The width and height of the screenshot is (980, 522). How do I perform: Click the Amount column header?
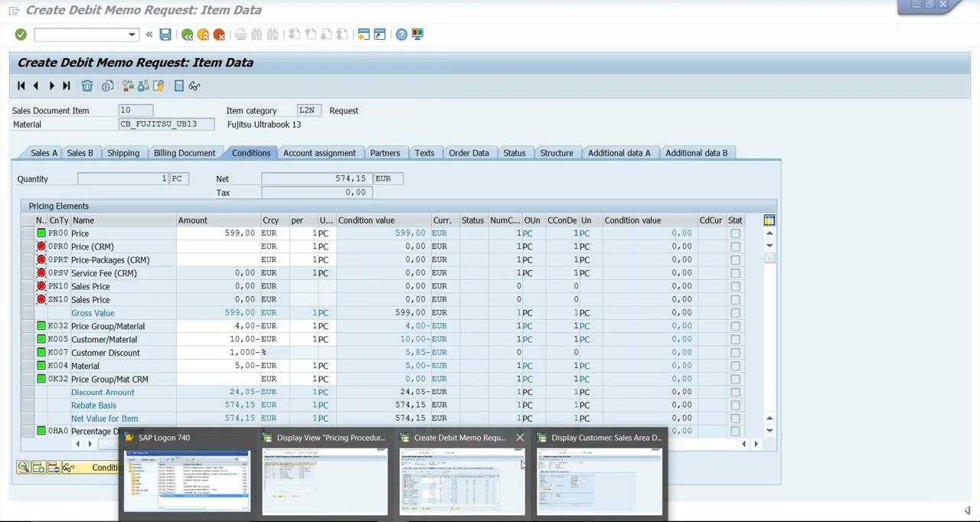[x=217, y=220]
